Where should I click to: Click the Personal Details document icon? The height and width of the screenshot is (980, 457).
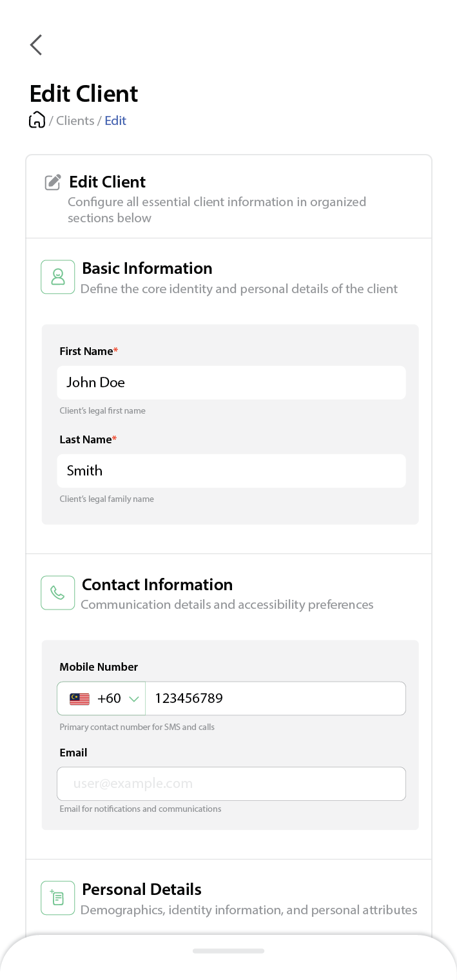click(58, 898)
